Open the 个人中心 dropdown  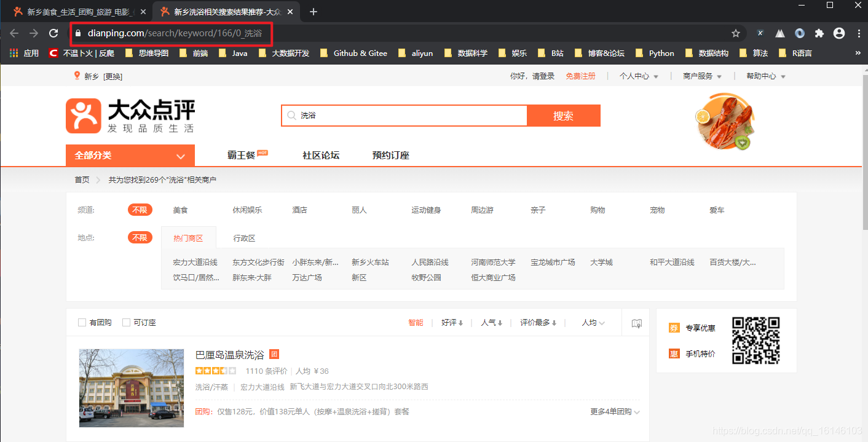tap(639, 76)
